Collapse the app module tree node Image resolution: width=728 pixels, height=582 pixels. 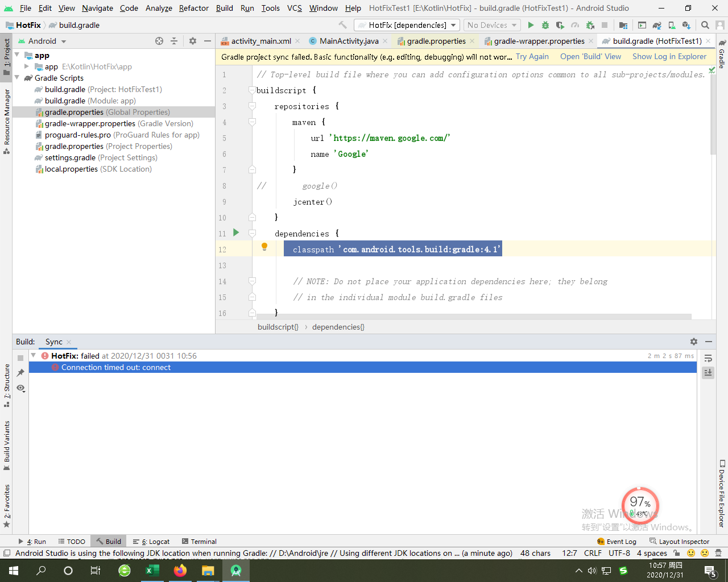click(x=17, y=55)
